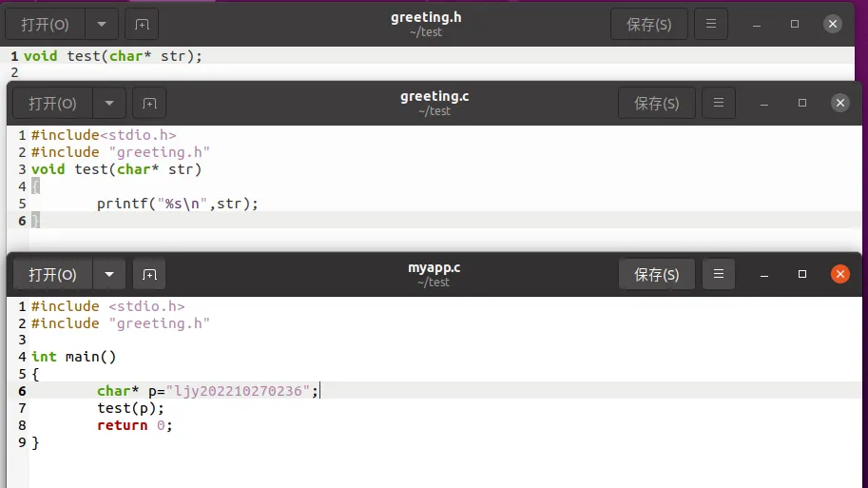Open the hamburger menu in greeting.h window
868x488 pixels.
pyautogui.click(x=711, y=25)
